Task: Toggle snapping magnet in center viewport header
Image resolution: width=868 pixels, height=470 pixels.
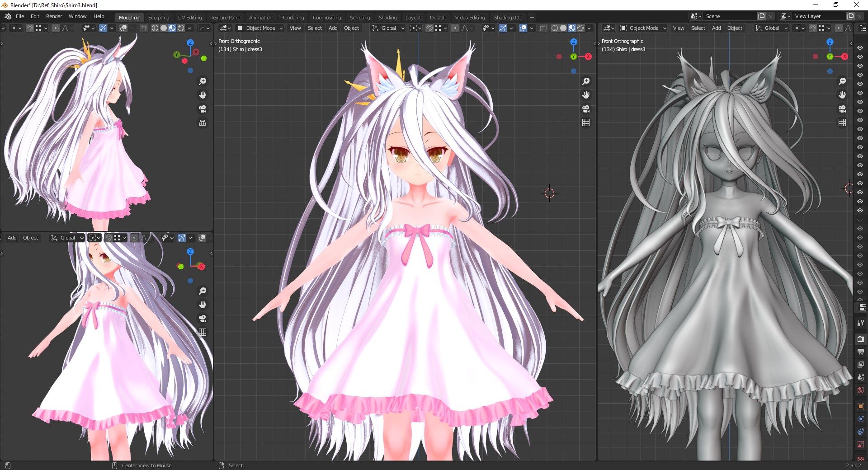Action: pyautogui.click(x=429, y=28)
